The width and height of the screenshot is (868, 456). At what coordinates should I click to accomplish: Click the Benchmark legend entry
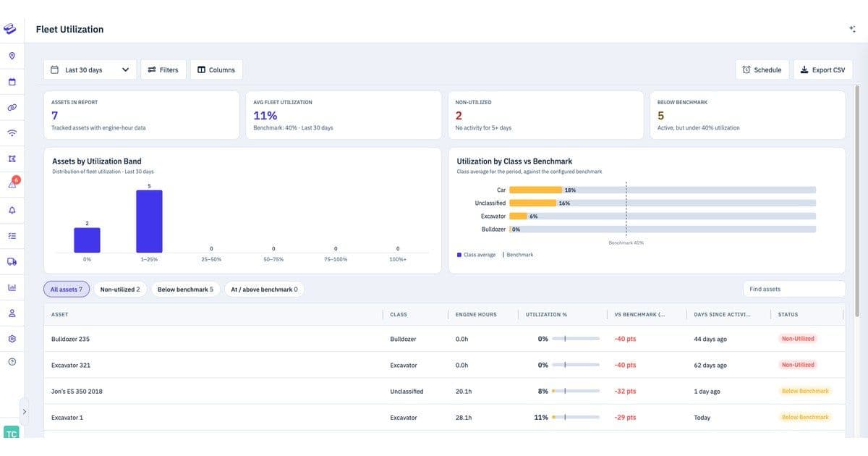point(518,255)
